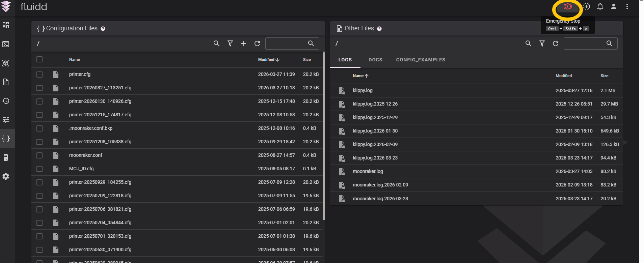Open the Dashboard icon in sidebar
The image size is (644, 263).
coord(6,25)
